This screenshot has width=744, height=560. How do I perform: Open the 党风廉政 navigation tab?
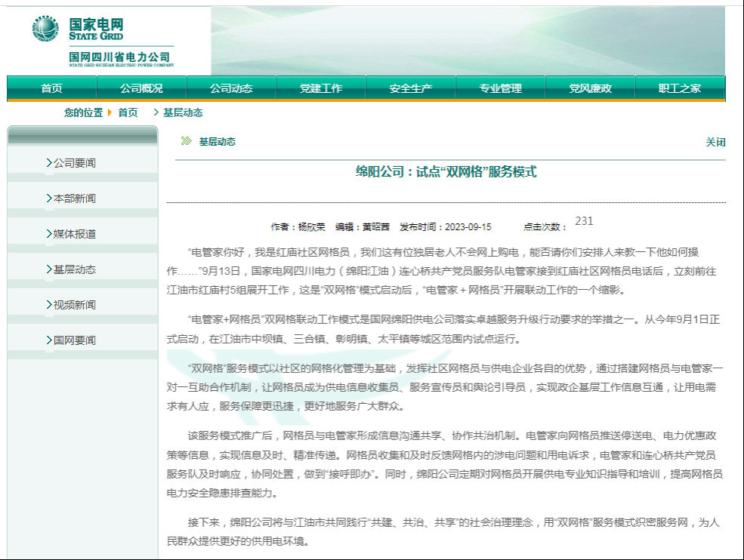tap(590, 88)
